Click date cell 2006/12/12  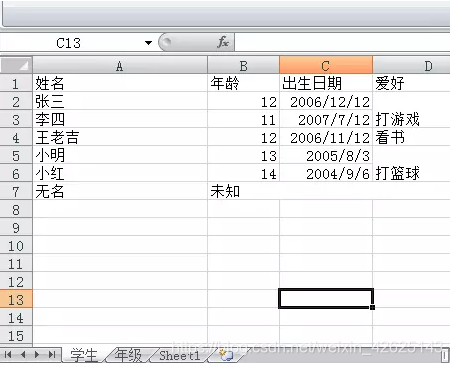pyautogui.click(x=326, y=101)
